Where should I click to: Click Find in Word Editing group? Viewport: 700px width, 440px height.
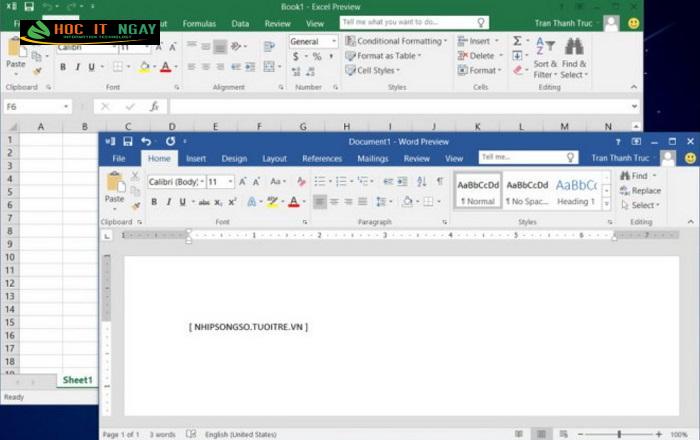638,176
